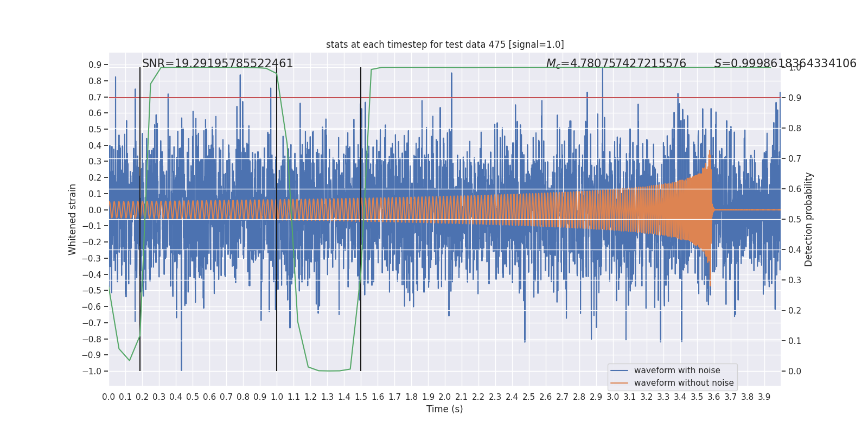Click 'waveform without noise' legend label
The width and height of the screenshot is (868, 434).
684,383
